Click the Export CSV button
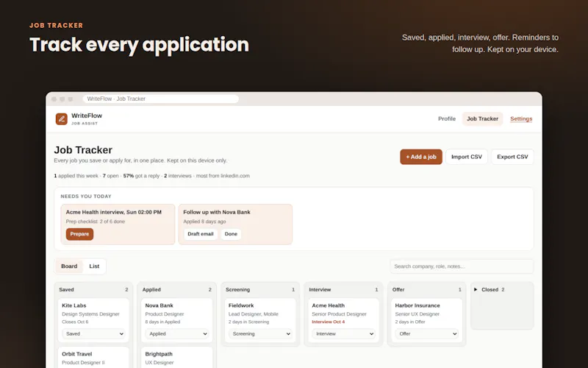This screenshot has height=368, width=588. click(512, 157)
